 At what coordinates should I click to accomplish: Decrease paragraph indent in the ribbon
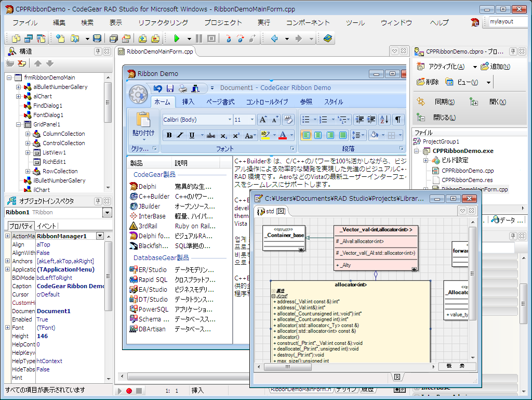(360, 120)
